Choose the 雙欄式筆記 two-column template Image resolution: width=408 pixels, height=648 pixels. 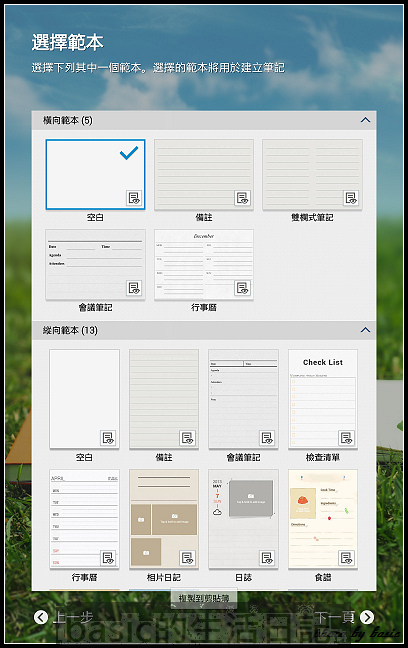click(313, 174)
